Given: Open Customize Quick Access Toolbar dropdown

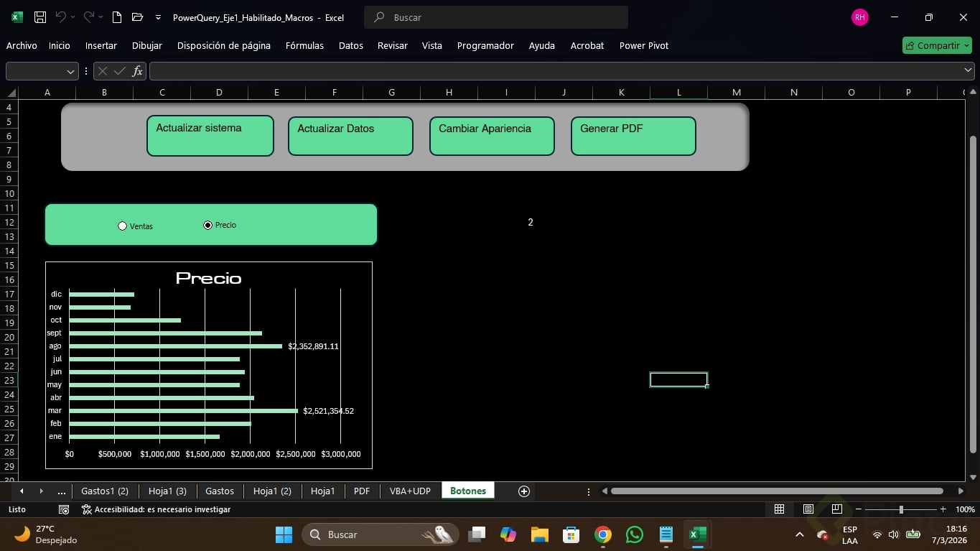Looking at the screenshot, I should [158, 17].
